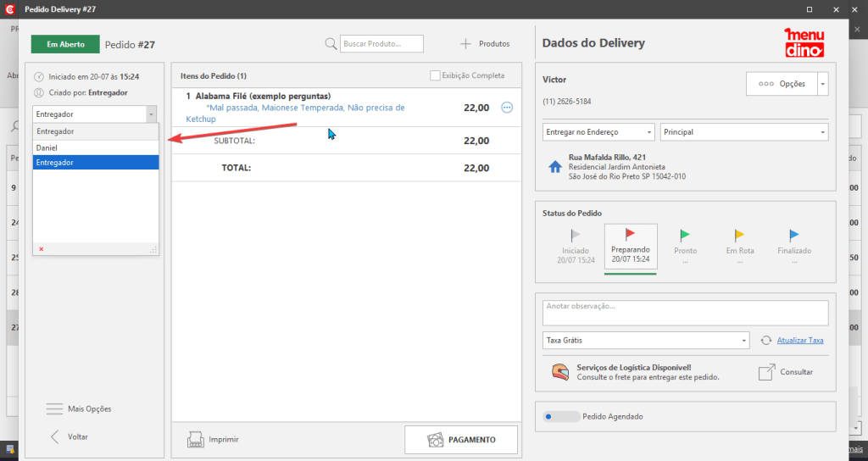This screenshot has height=461, width=868.
Task: Click the app logo in the title bar
Action: pyautogui.click(x=9, y=9)
